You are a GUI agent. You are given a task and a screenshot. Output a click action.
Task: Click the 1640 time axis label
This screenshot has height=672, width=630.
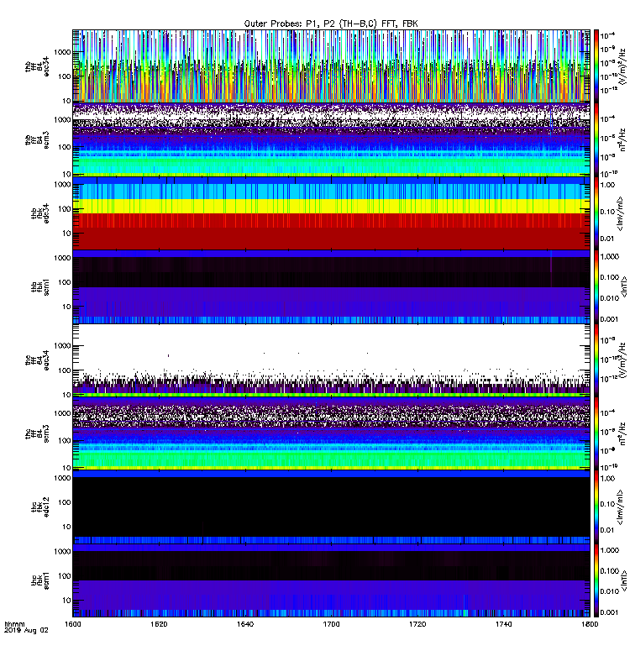point(245,624)
